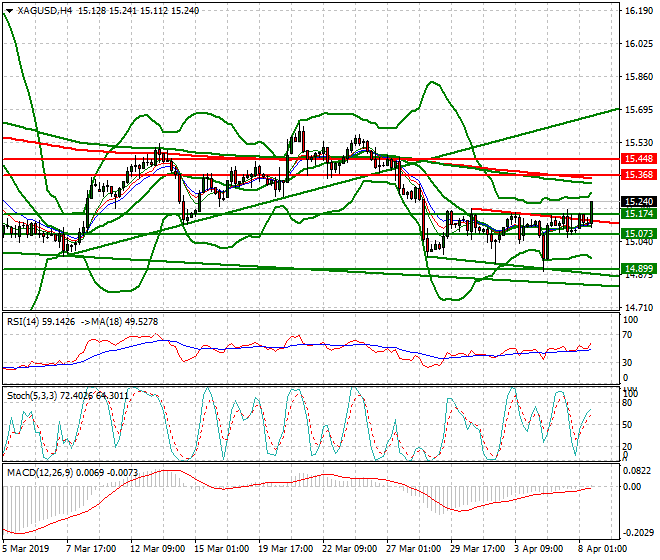Click the -0.2029 MACD scale value
660x560 pixels.
(639, 533)
